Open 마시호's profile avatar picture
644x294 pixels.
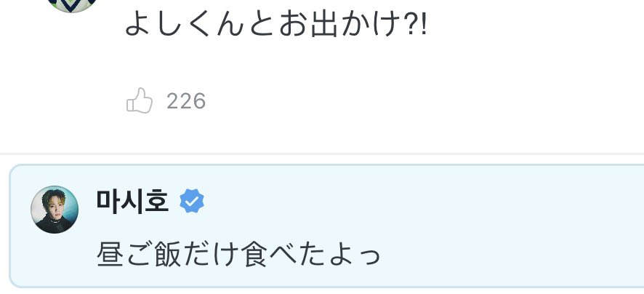(x=55, y=210)
